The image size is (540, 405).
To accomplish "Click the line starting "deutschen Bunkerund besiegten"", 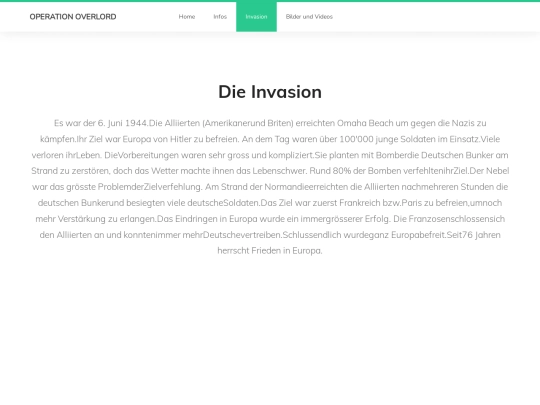I will [x=270, y=203].
